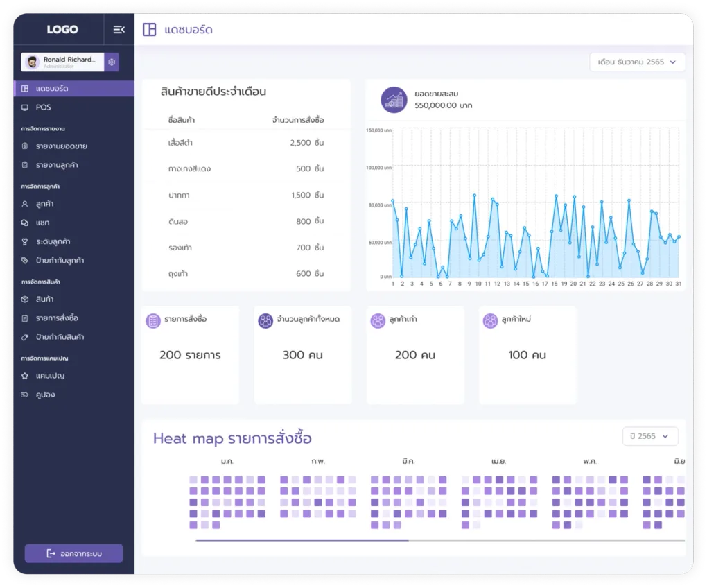Viewport: 707px width, 588px height.
Task: Click the Heat map รายการสั่งซื้อ heading
Action: [232, 438]
